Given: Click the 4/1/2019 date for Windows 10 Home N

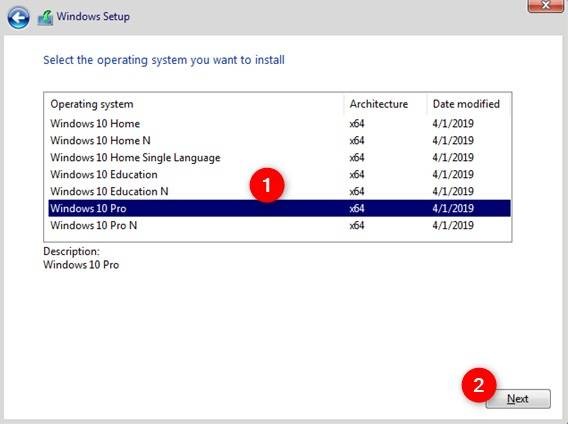Looking at the screenshot, I should pyautogui.click(x=453, y=141).
